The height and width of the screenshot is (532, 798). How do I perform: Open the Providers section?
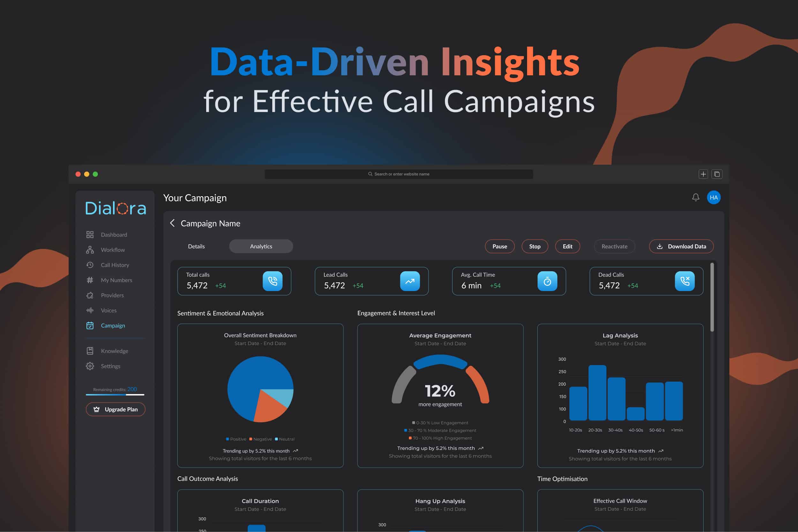[112, 295]
